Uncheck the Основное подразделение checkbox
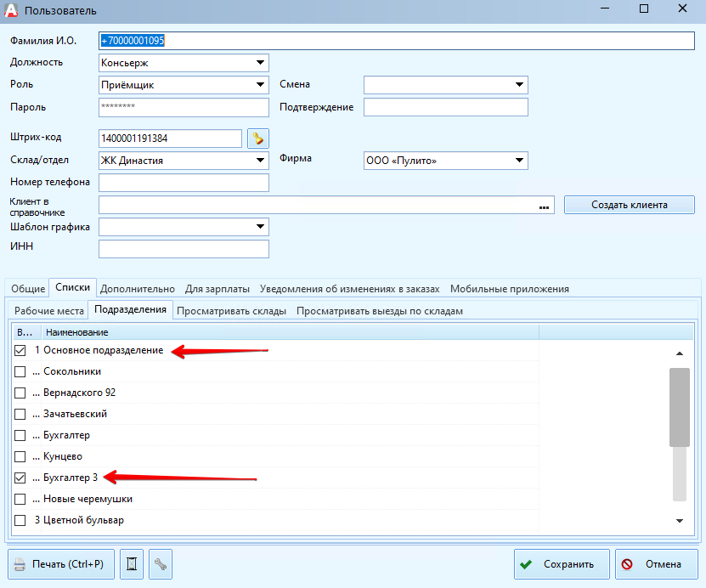706x588 pixels. point(20,351)
